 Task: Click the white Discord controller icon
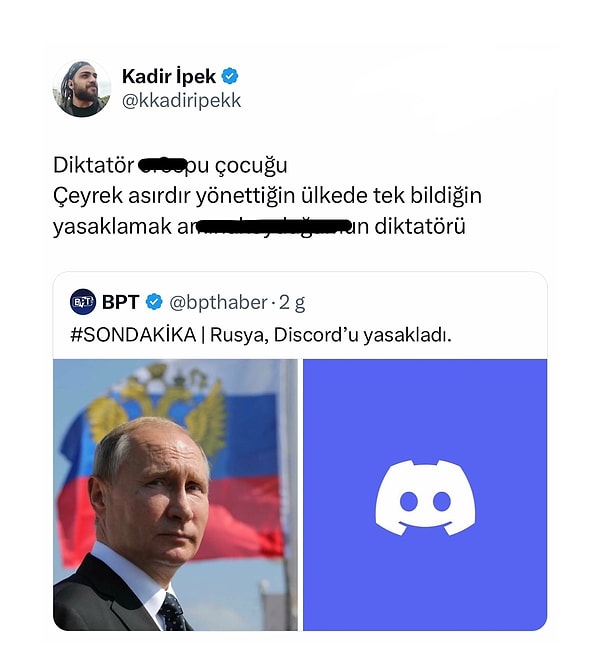[x=425, y=498]
